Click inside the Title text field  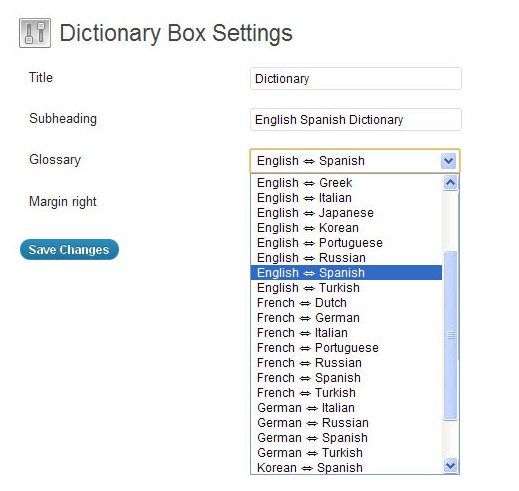point(356,79)
